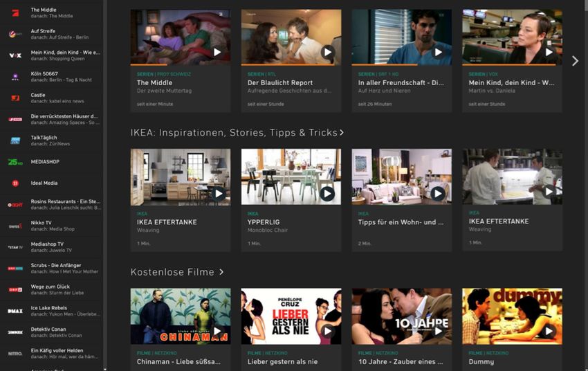This screenshot has width=588, height=371.
Task: Open the ORF 2 logo beside Wege zum Glück
Action: tap(15, 289)
